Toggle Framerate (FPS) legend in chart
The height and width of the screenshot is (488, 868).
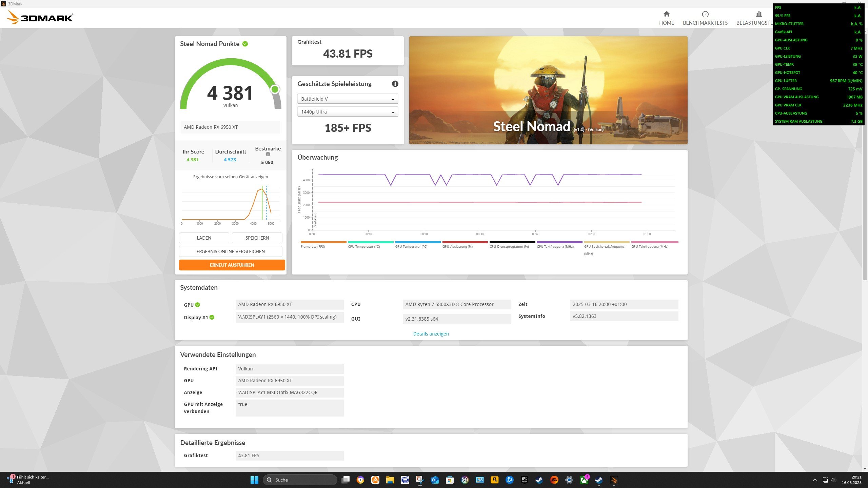coord(313,246)
